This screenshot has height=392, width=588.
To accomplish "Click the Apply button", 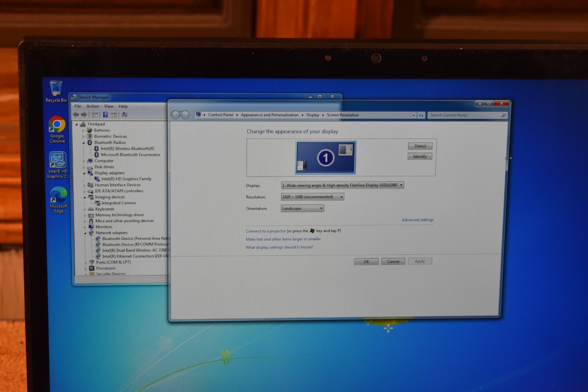I will coord(420,261).
